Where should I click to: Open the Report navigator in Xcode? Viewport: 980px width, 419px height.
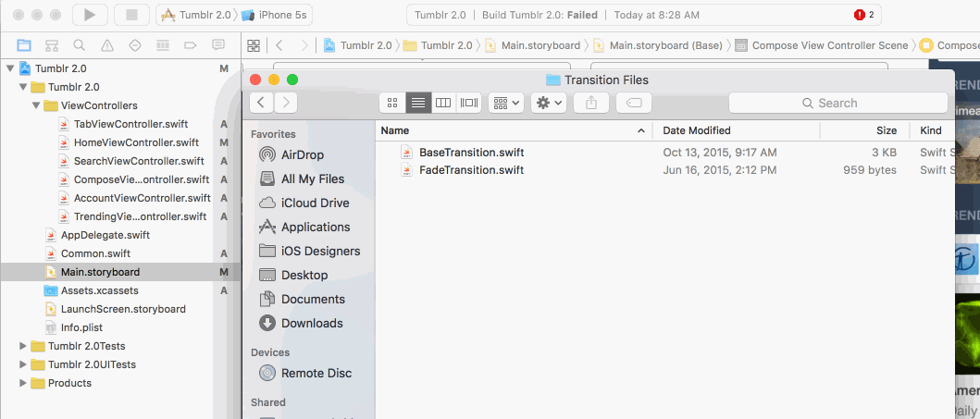pos(218,45)
